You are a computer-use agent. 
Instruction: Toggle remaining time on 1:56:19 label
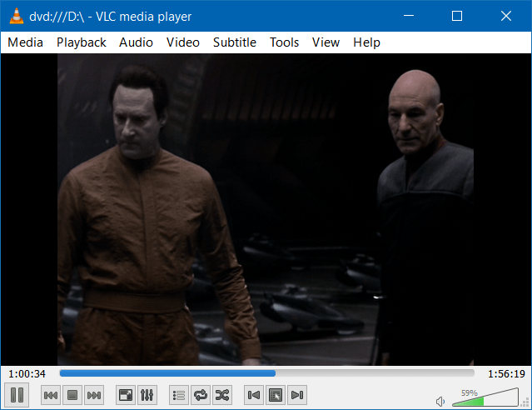pyautogui.click(x=506, y=374)
